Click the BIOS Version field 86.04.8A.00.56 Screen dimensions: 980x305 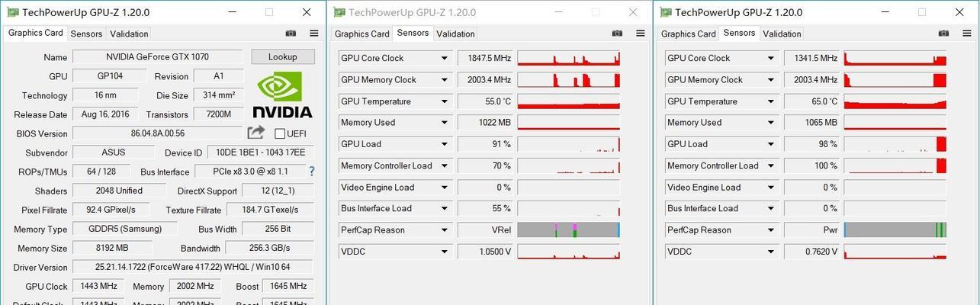[x=157, y=133]
